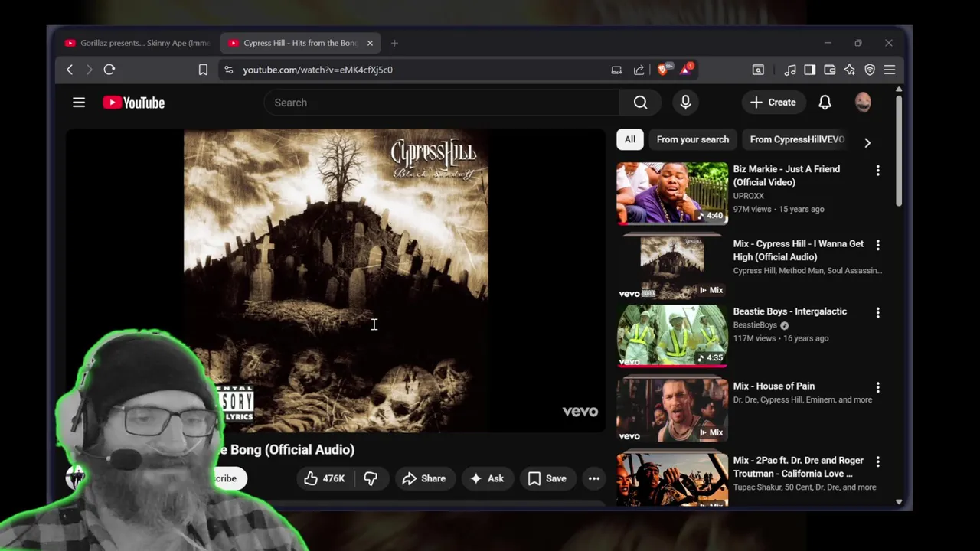Viewport: 980px width, 551px height.
Task: Open Biz Markie - Just A Friend title
Action: click(786, 175)
